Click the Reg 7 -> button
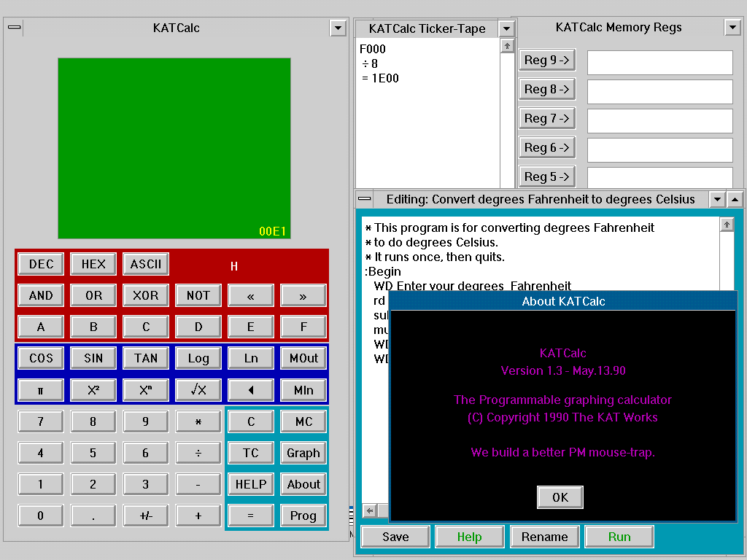The height and width of the screenshot is (560, 747). [x=547, y=119]
